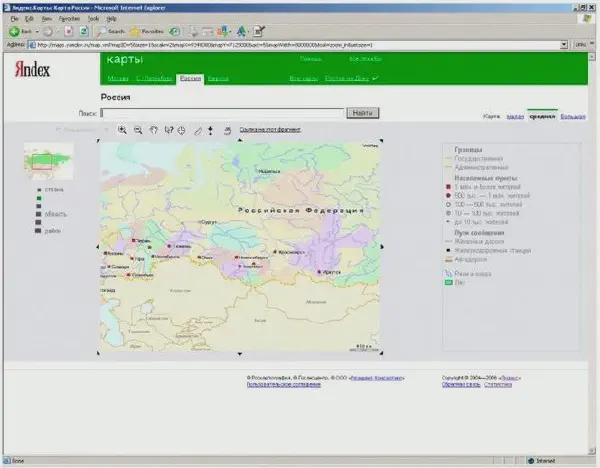600x468 pixels.
Task: Open the address bar dropdown
Action: point(565,44)
